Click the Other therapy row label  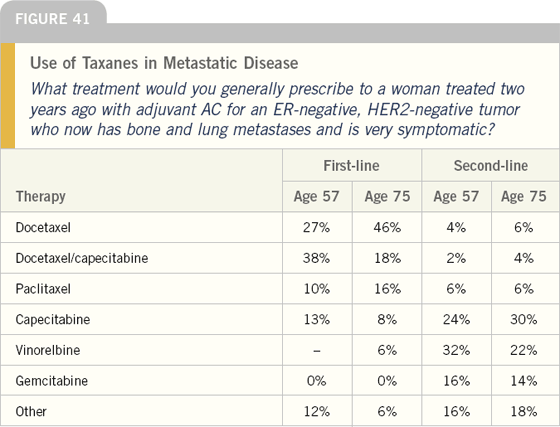coord(31,411)
